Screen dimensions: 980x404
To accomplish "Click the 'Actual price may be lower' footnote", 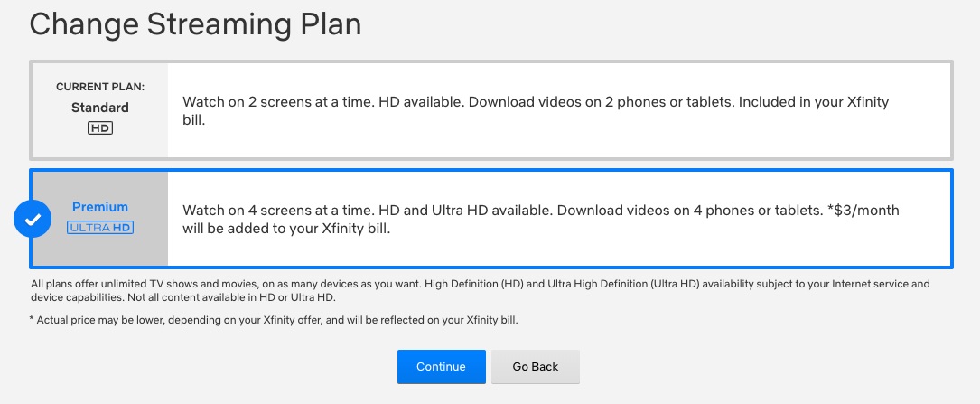I will pos(274,320).
